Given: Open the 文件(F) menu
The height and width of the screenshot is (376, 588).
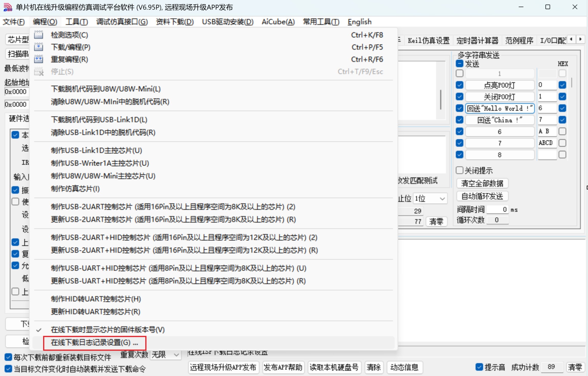Looking at the screenshot, I should point(14,22).
